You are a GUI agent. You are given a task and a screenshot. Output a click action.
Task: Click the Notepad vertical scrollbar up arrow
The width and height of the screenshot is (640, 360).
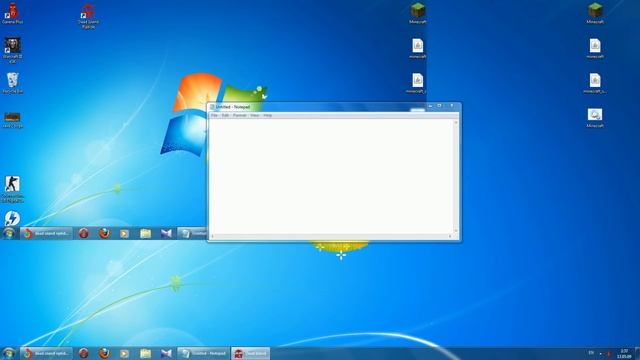(456, 122)
